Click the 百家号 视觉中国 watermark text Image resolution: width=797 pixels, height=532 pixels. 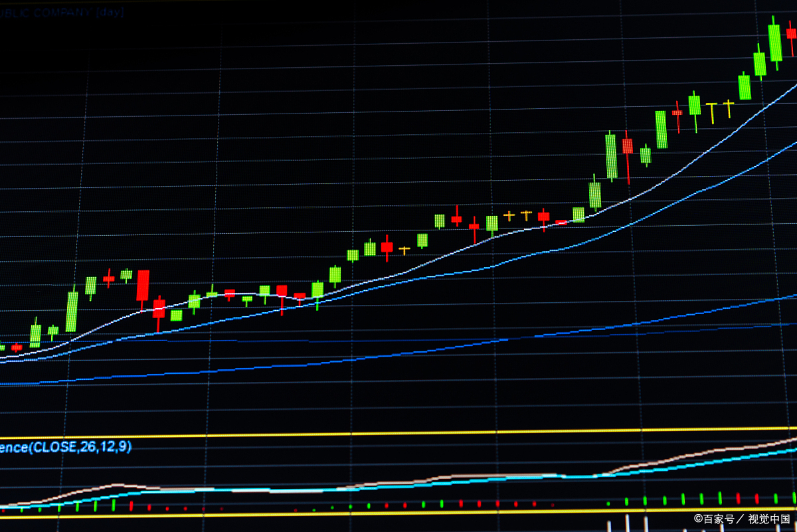coord(741,519)
